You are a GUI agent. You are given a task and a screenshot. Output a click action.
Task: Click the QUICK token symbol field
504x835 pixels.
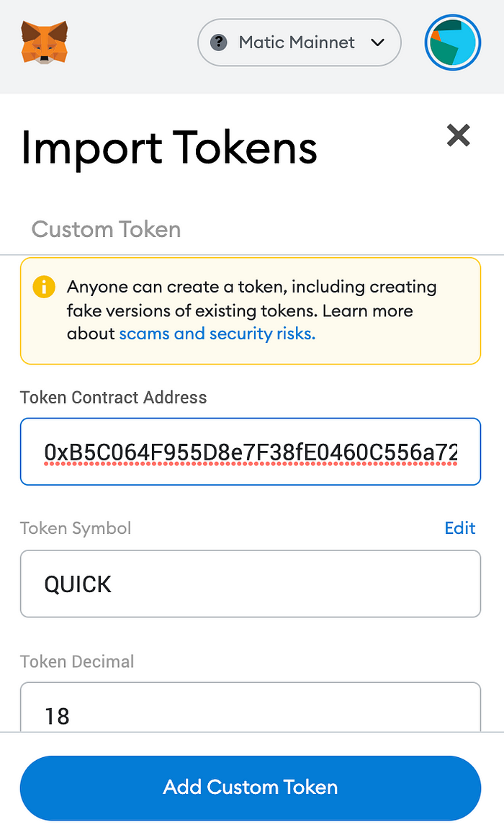[251, 584]
